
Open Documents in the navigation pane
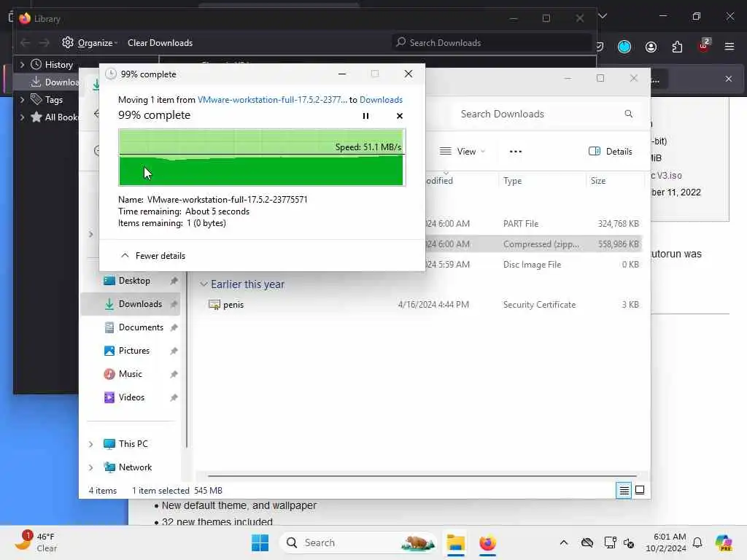134,327
